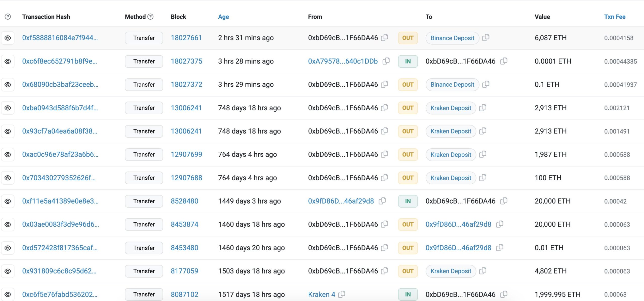This screenshot has width=644, height=301.
Task: Open 0x9fD86D...46af29d8 recipient in 0.01 ETH row
Action: 458,248
